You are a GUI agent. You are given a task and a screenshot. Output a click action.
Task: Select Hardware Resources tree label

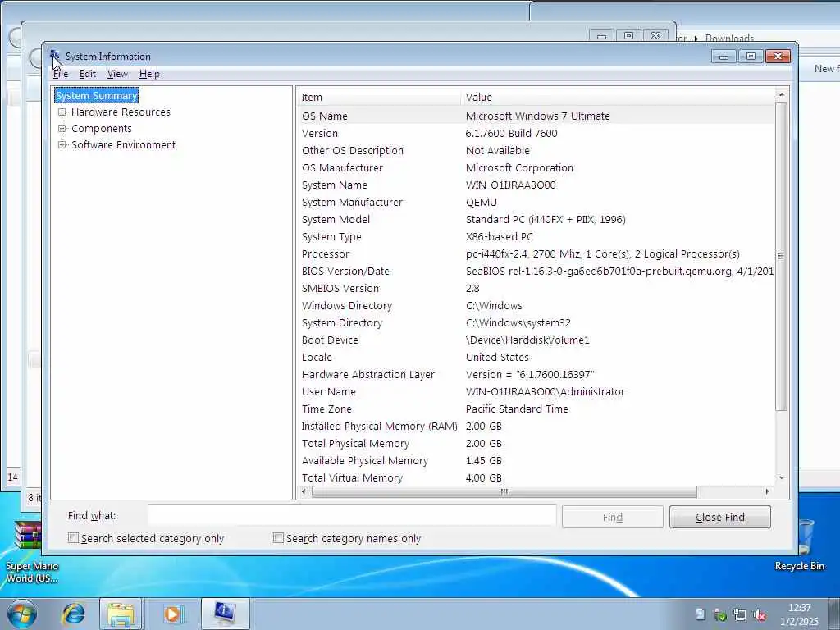pos(121,112)
